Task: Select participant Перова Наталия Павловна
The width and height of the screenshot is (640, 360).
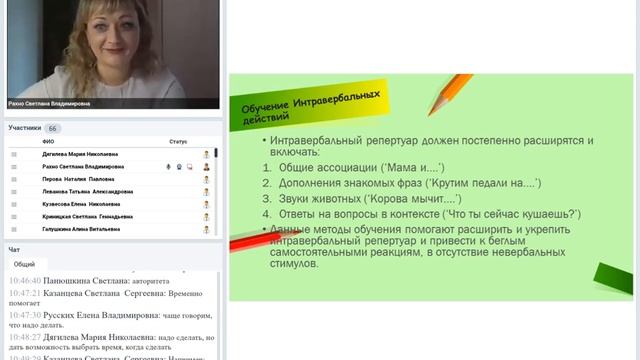Action: pyautogui.click(x=78, y=179)
